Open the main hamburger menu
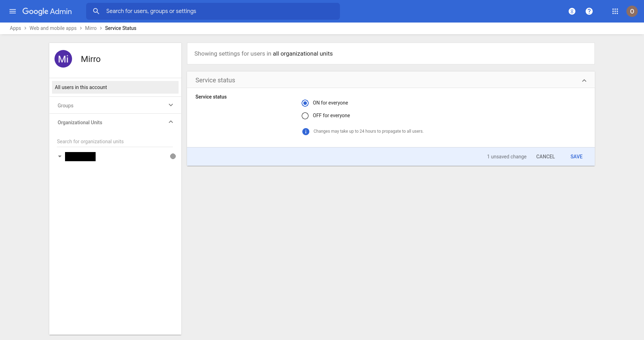The height and width of the screenshot is (340, 644). point(13,11)
